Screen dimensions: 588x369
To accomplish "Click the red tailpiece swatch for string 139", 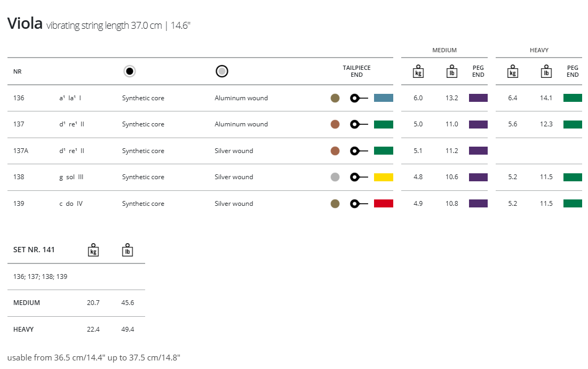I will point(383,204).
